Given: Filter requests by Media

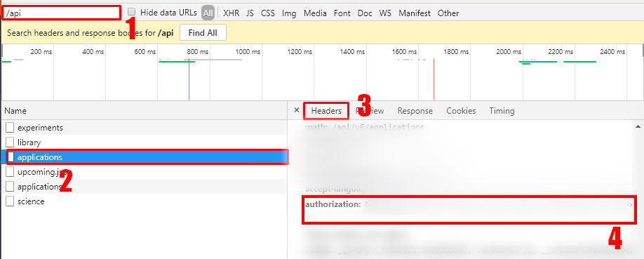Looking at the screenshot, I should pyautogui.click(x=315, y=13).
